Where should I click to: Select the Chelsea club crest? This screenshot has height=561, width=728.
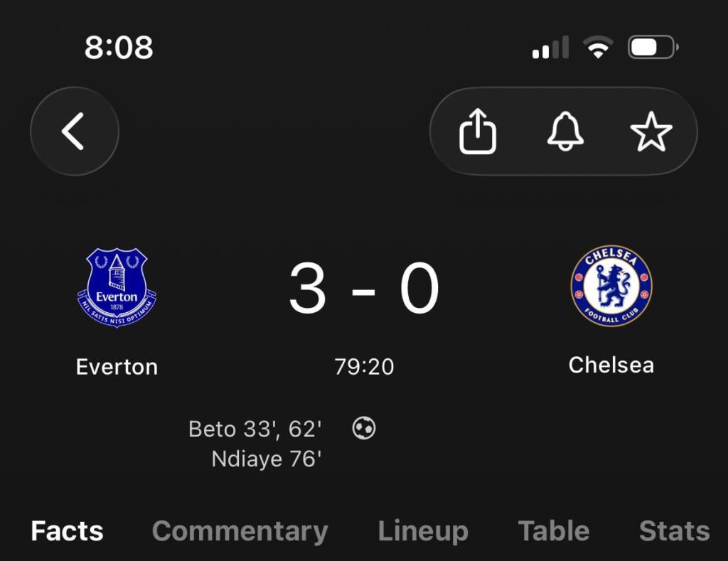click(611, 287)
